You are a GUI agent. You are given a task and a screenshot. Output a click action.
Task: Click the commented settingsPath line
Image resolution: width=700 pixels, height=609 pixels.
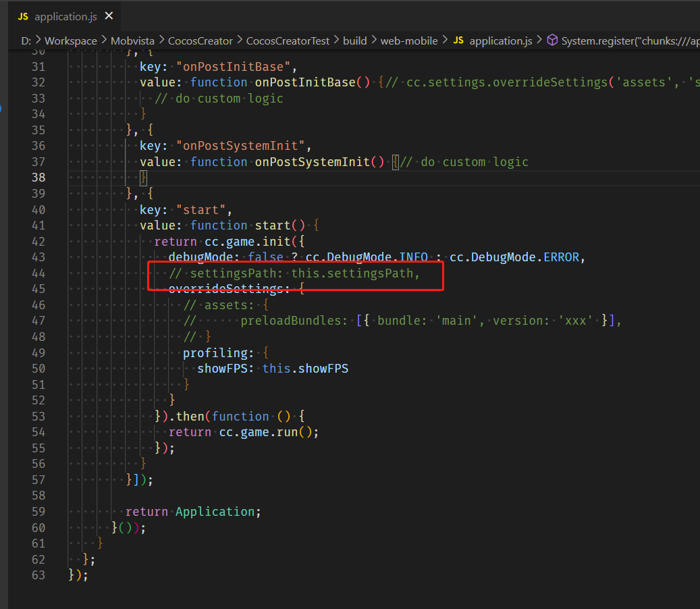coord(294,273)
